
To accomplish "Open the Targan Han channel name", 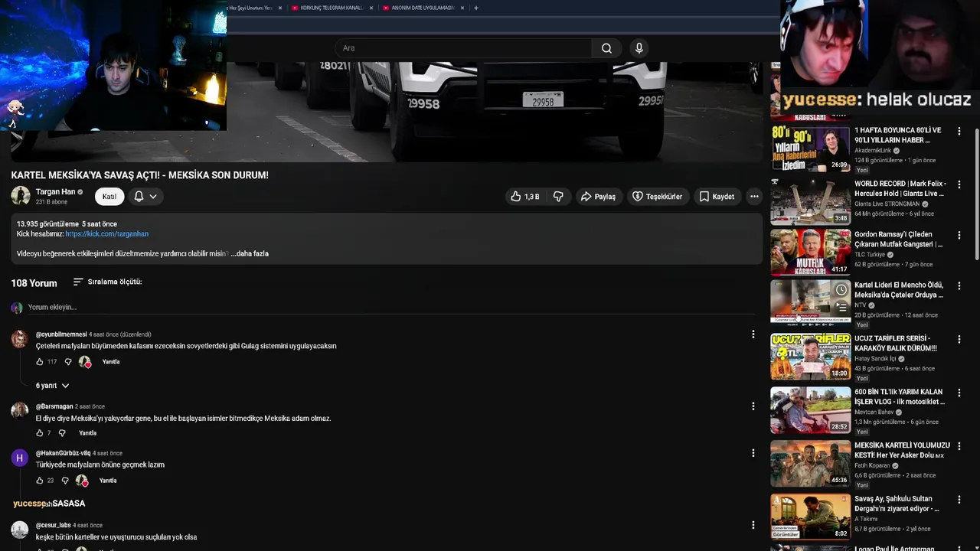I will [55, 192].
